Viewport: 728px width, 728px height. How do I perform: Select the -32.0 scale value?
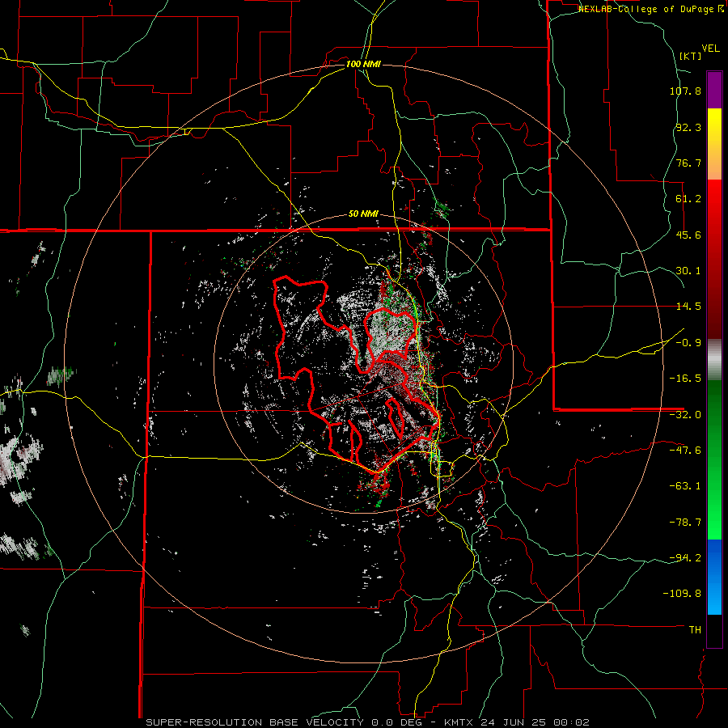click(685, 415)
